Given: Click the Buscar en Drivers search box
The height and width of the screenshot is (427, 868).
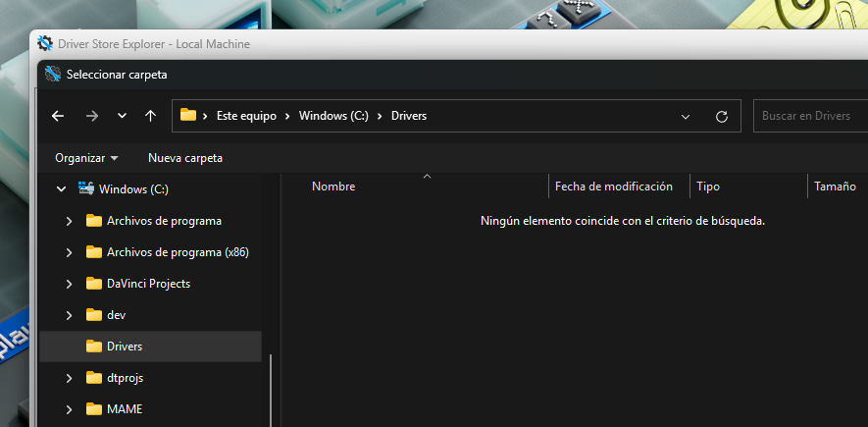Looking at the screenshot, I should pyautogui.click(x=808, y=116).
